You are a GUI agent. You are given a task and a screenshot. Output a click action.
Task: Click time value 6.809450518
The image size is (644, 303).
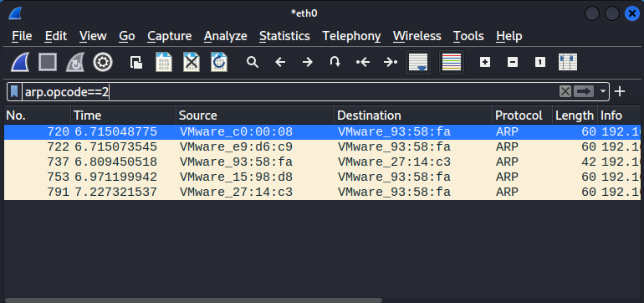pyautogui.click(x=115, y=162)
